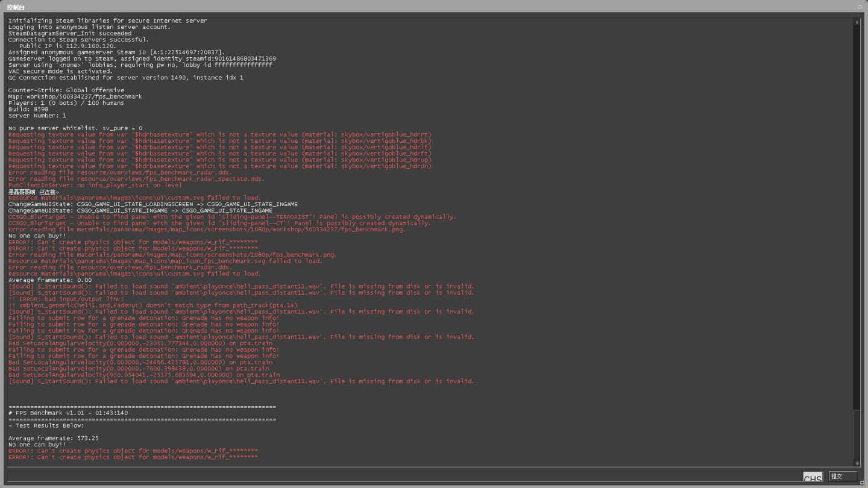The image size is (868, 488).
Task: Click the 'VAC secure mode is activated' line
Action: coord(60,71)
